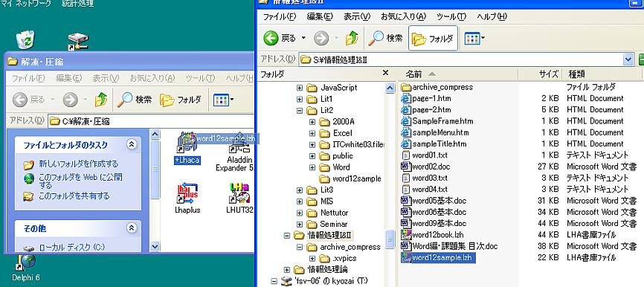The height and width of the screenshot is (287, 644).
Task: Click このフォルダを Web に公開する link
Action: 80,181
